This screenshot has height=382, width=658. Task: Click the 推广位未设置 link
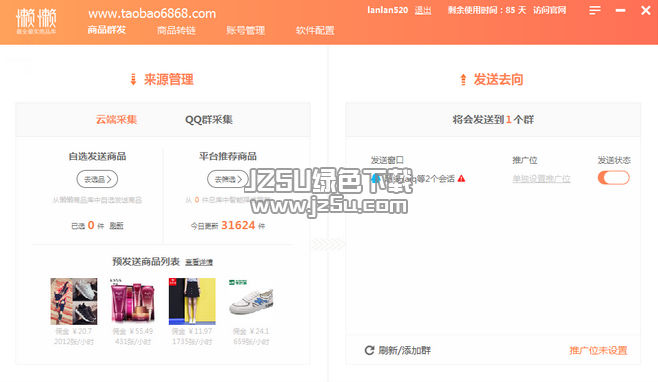pyautogui.click(x=598, y=350)
